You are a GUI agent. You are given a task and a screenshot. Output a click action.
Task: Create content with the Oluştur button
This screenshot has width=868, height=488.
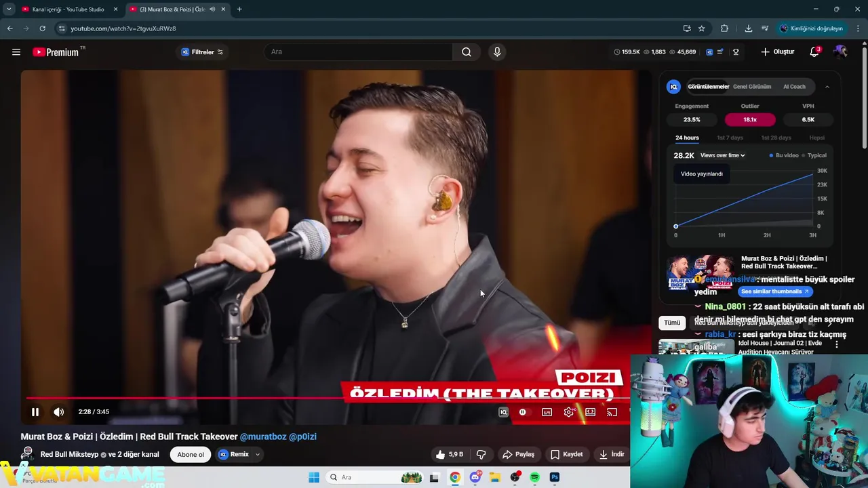coord(777,52)
